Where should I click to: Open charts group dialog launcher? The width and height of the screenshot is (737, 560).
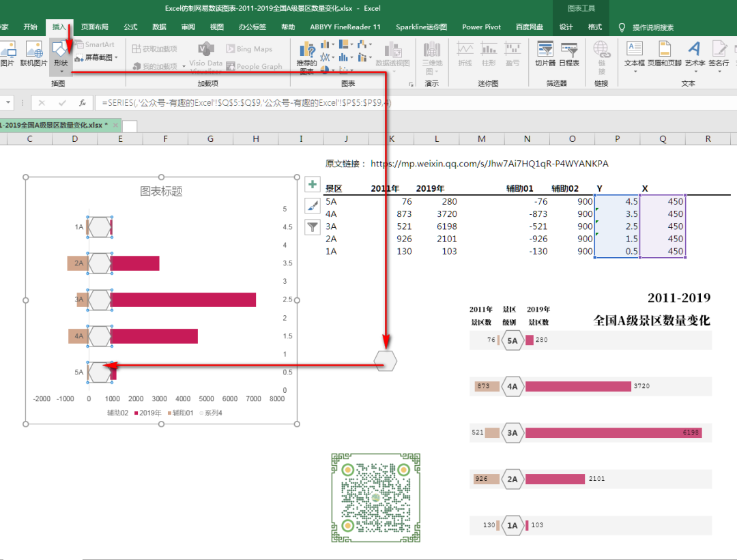[411, 84]
